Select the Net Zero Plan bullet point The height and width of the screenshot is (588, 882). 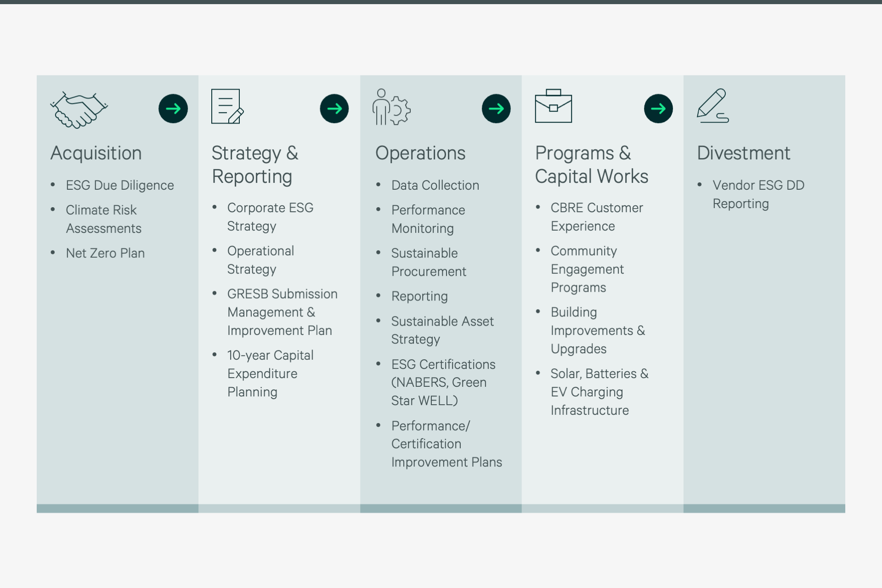coord(105,253)
